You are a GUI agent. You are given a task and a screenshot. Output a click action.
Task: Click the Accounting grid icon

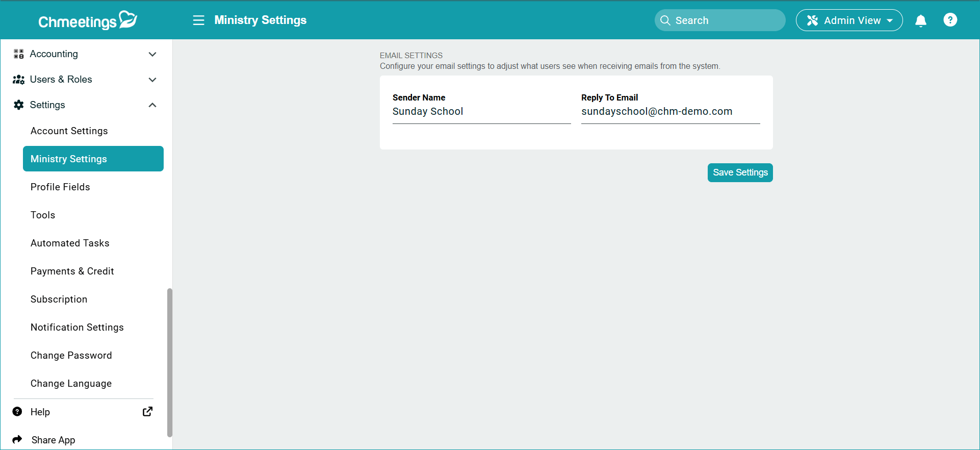[19, 54]
